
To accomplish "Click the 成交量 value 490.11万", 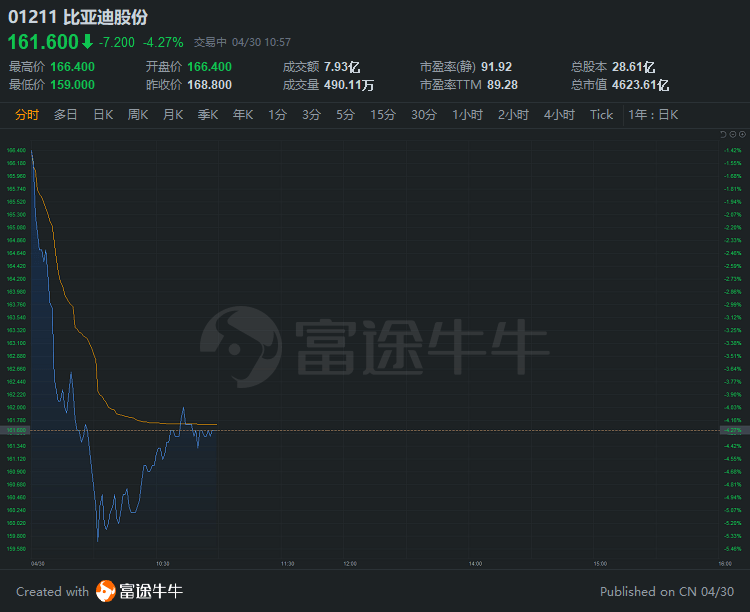I will click(349, 85).
